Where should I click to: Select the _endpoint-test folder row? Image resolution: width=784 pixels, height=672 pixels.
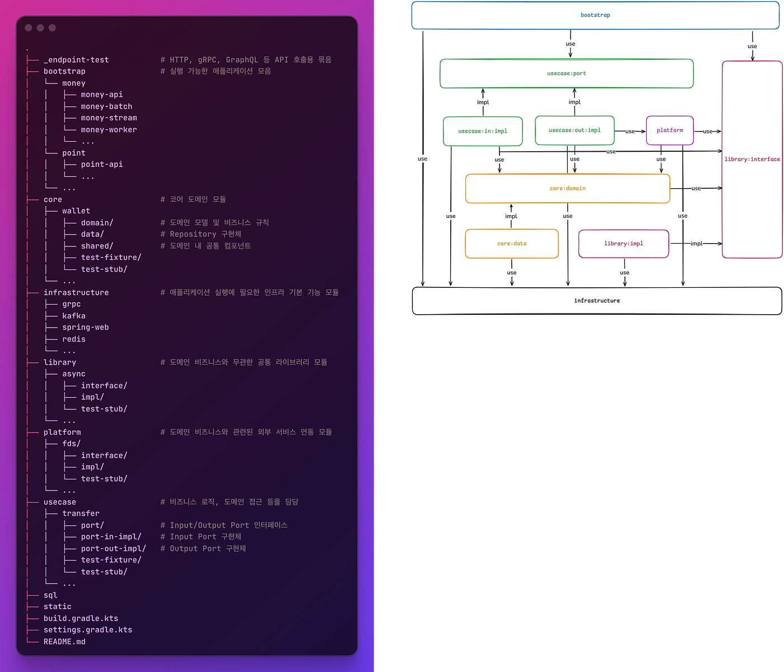tap(76, 60)
